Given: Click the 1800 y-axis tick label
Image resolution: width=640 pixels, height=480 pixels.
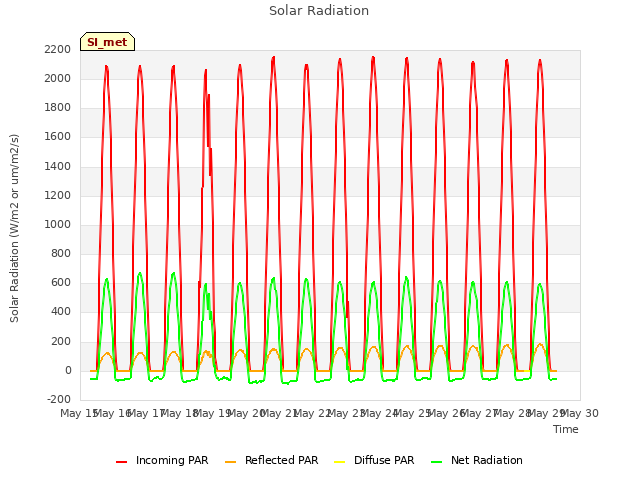Looking at the screenshot, I should click(x=58, y=108).
